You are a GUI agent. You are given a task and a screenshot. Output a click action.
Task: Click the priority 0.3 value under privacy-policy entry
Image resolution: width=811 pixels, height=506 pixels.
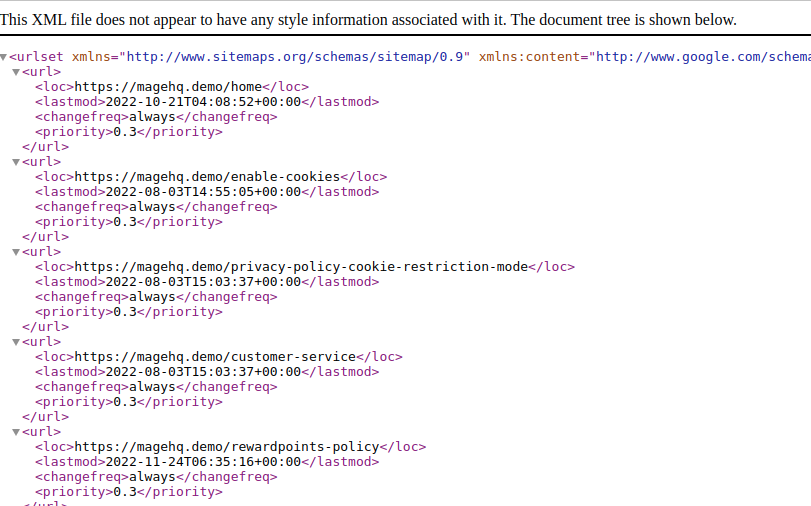[x=125, y=311]
